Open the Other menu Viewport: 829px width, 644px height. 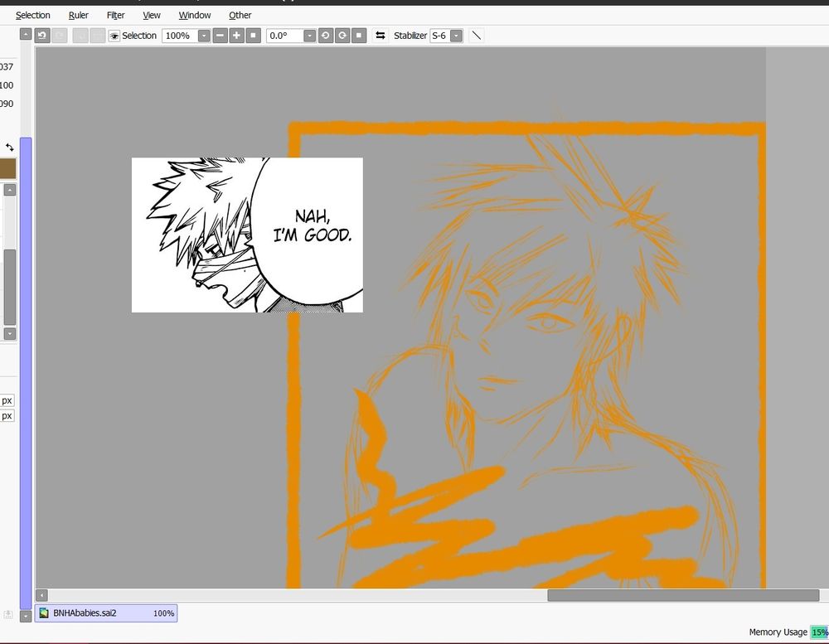(240, 15)
